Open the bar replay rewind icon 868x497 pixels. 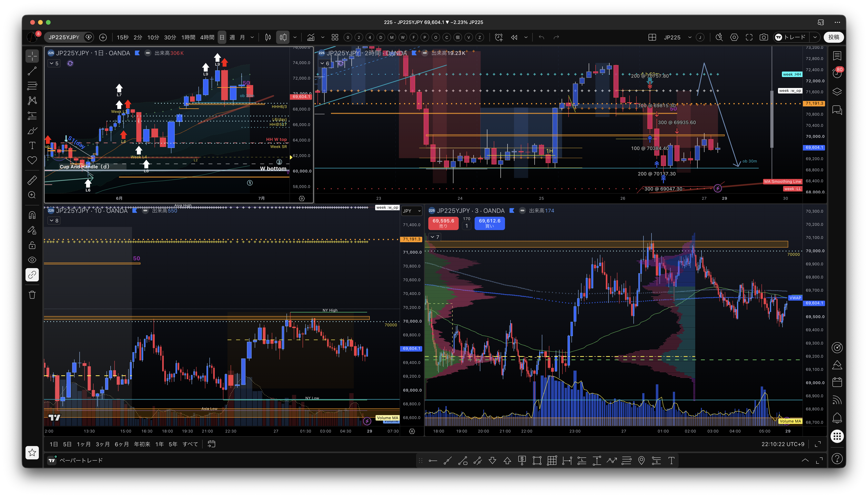514,37
